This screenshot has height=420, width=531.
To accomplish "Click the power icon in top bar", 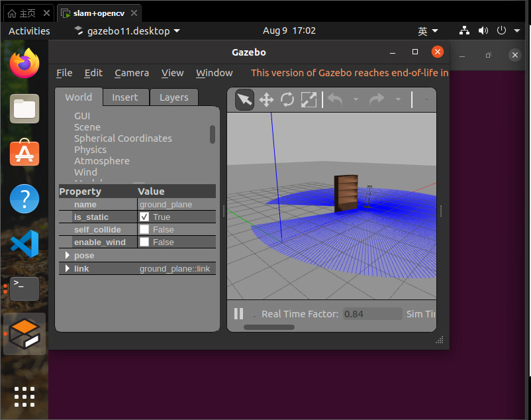I will tap(502, 31).
